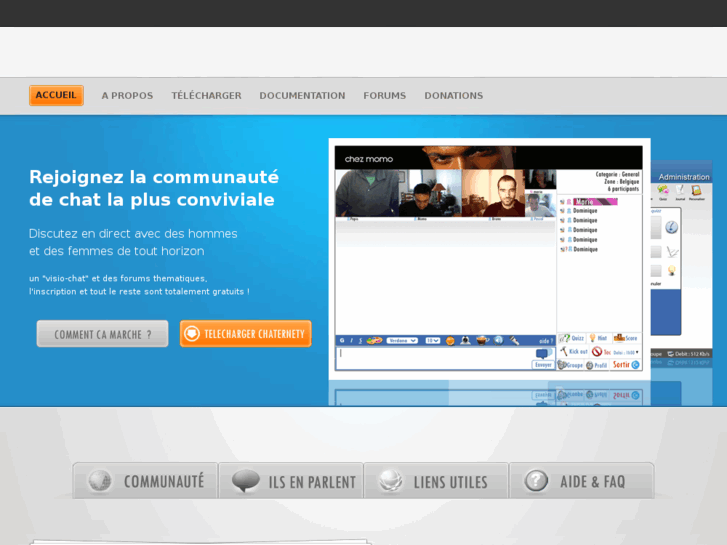This screenshot has width=727, height=545.
Task: Click the Journal icon in Administration window
Action: point(680,190)
